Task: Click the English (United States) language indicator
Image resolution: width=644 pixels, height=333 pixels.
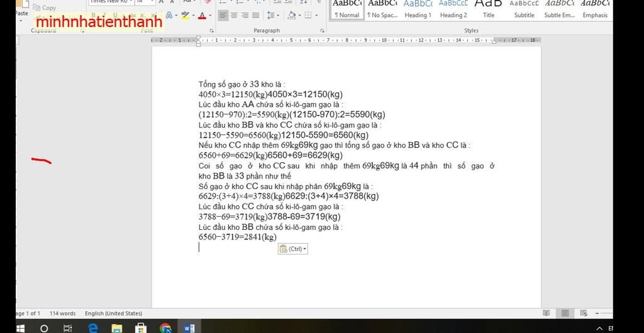Action: click(x=113, y=314)
